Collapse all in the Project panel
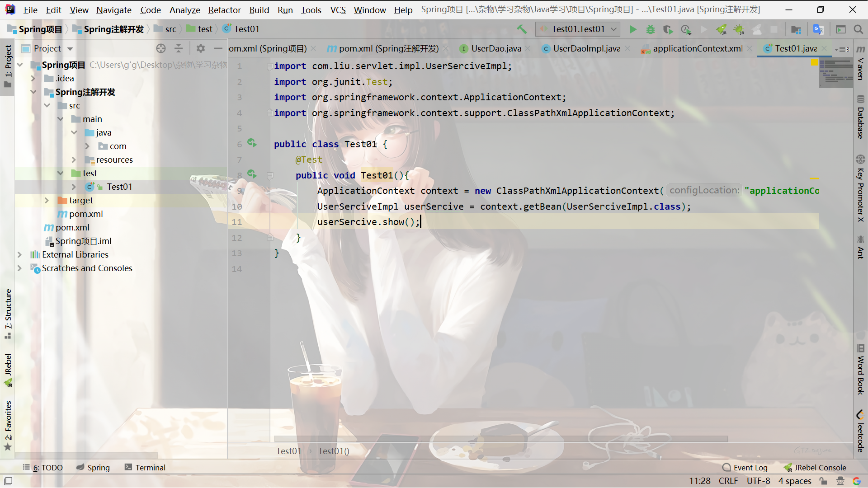Viewport: 868px width, 488px height. pos(179,48)
